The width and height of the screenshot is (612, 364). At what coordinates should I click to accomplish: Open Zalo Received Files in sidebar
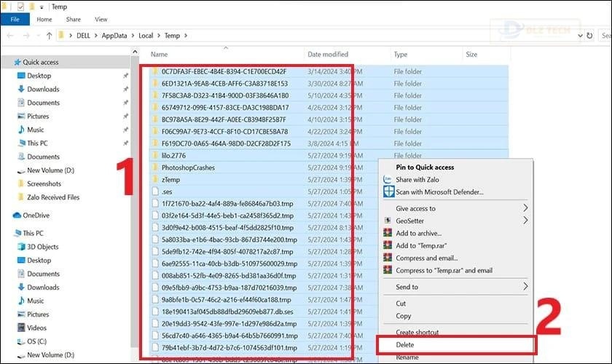coord(53,197)
